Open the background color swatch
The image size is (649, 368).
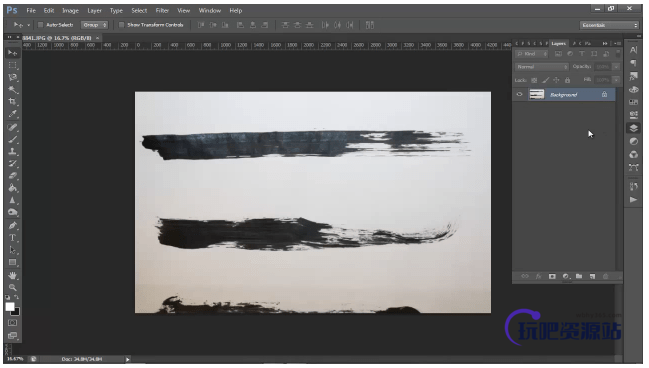tap(17, 313)
